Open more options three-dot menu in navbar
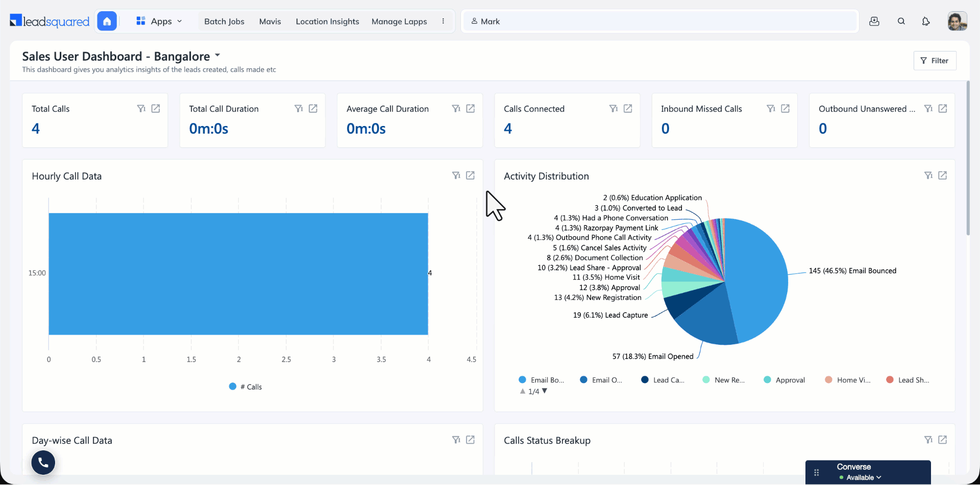Viewport: 980px width, 485px height. click(443, 21)
